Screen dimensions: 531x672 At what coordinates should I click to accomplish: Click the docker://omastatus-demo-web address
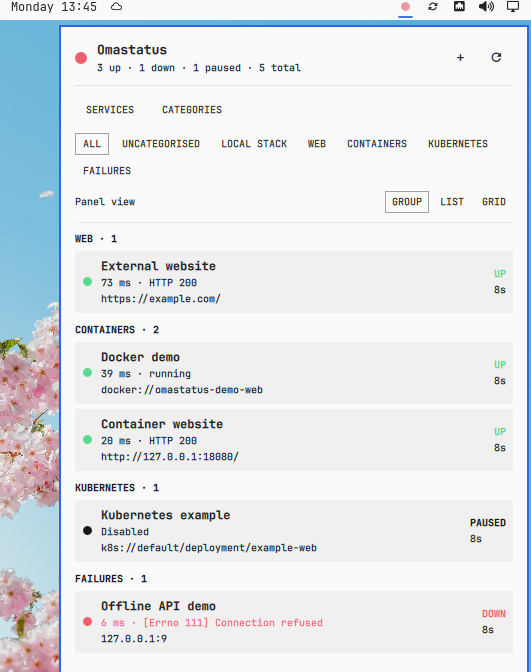click(182, 390)
